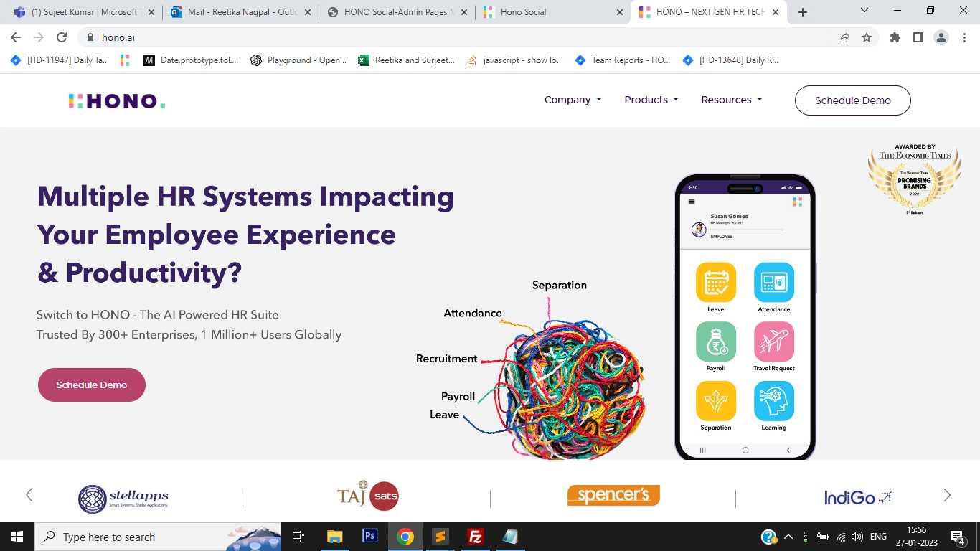Reload the hono.ai page
980x551 pixels.
point(62,37)
